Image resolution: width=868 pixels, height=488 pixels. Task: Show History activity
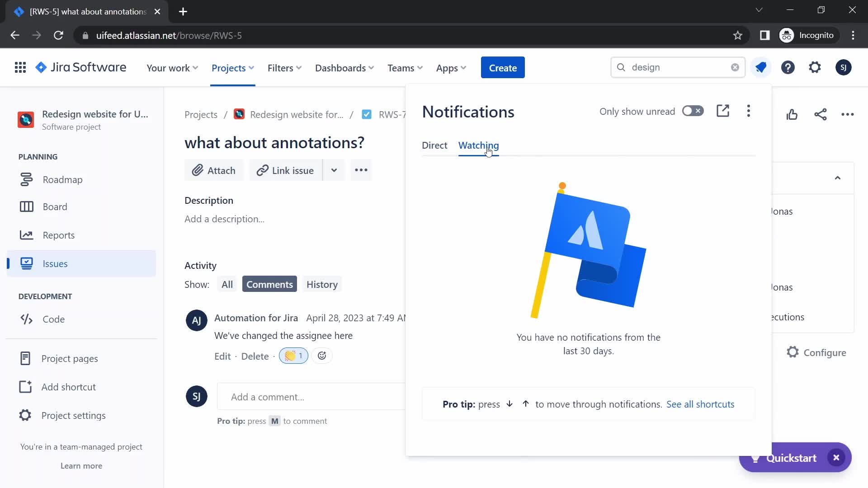pyautogui.click(x=322, y=285)
